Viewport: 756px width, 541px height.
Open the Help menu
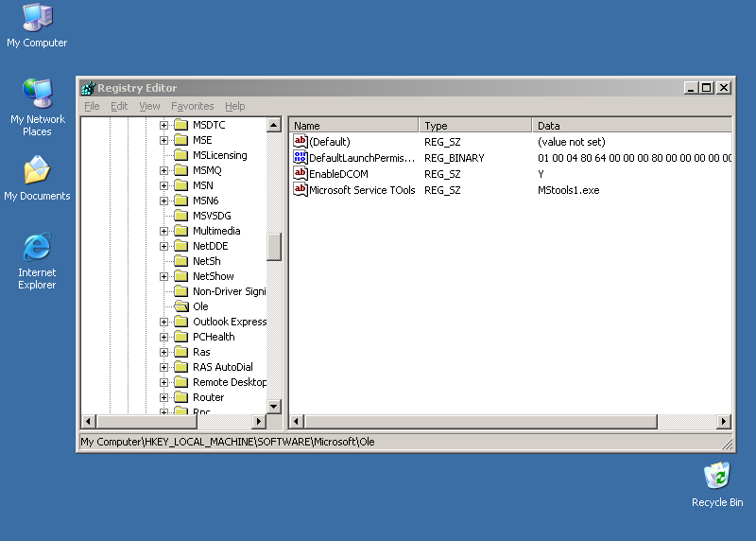click(x=234, y=106)
